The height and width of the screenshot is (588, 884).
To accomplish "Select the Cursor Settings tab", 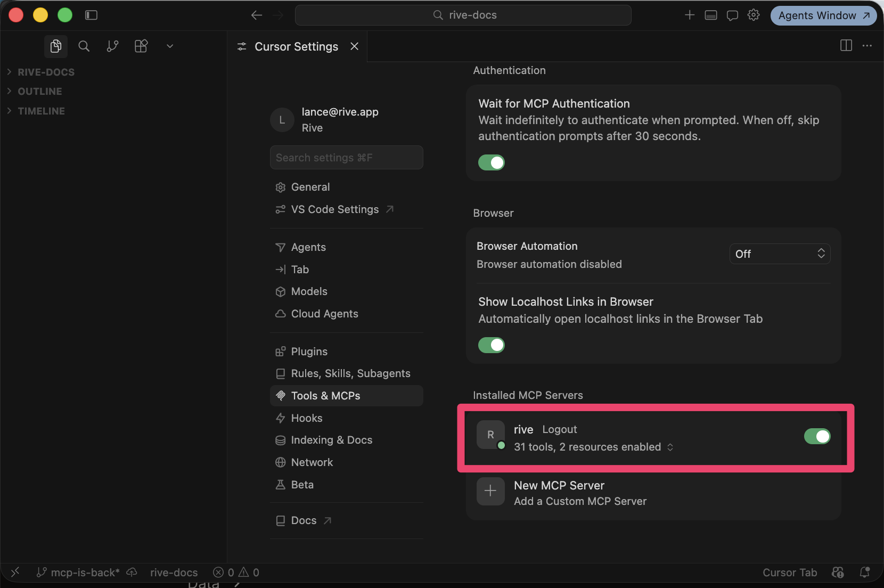I will [x=297, y=46].
